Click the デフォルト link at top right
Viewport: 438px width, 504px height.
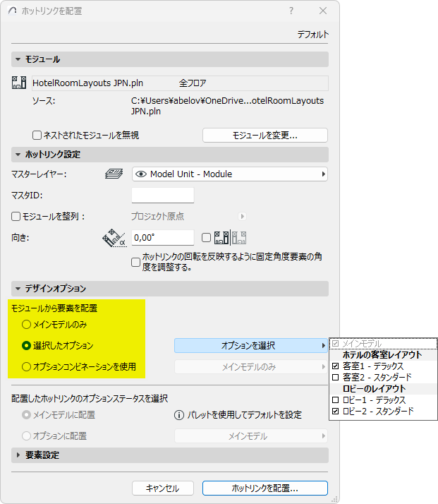point(312,35)
